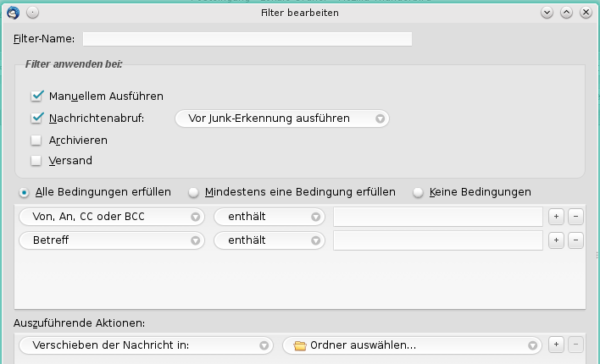The width and height of the screenshot is (600, 364).
Task: Remove the Betreff condition row
Action: [576, 240]
